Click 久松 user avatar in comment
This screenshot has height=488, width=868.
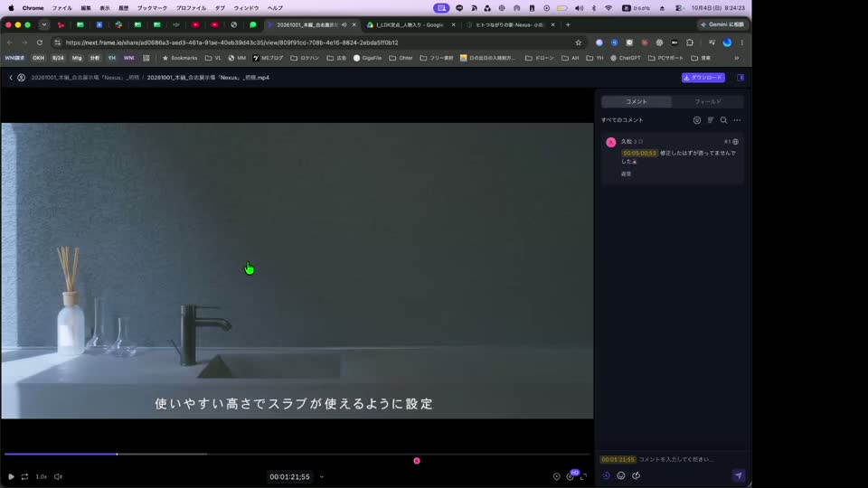pos(611,142)
